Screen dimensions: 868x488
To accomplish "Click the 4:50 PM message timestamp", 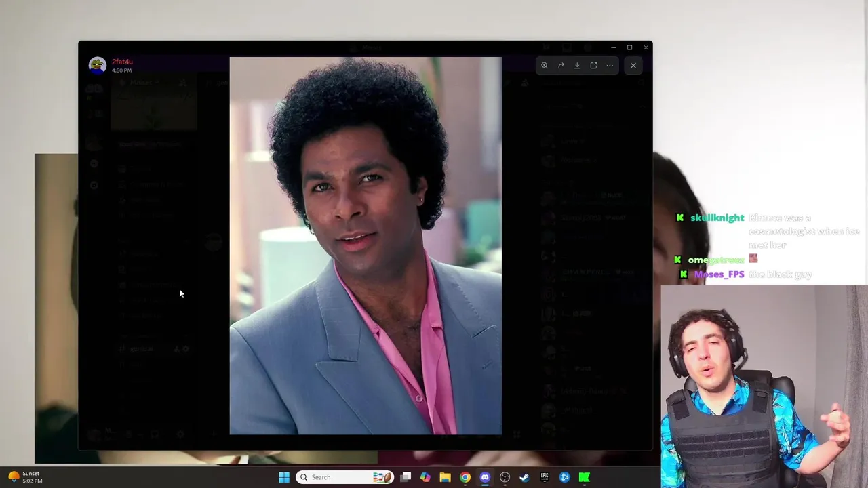I will (x=122, y=70).
